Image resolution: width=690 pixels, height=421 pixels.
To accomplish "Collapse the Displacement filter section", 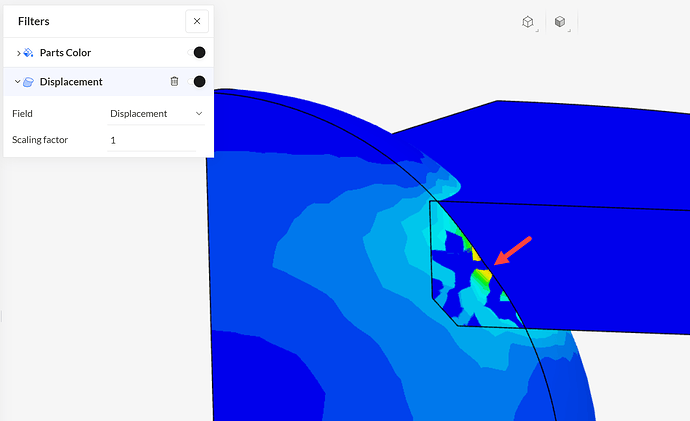I will click(17, 81).
